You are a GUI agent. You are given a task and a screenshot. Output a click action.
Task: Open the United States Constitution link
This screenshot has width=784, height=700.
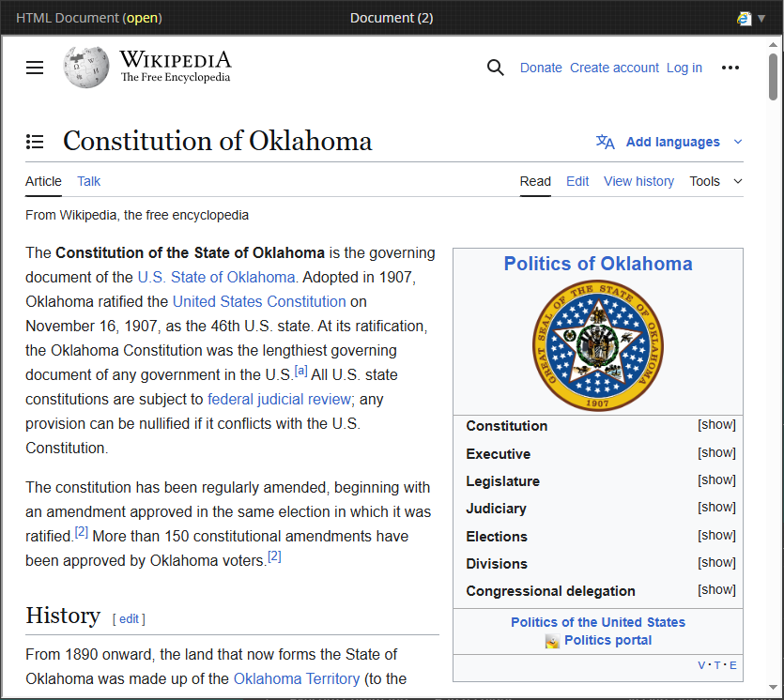(x=259, y=302)
